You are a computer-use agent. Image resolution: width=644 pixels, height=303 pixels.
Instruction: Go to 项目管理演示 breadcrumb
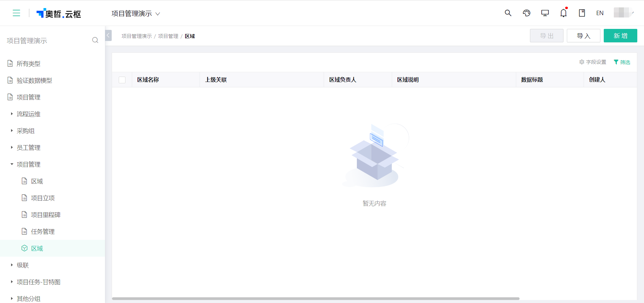tap(137, 36)
